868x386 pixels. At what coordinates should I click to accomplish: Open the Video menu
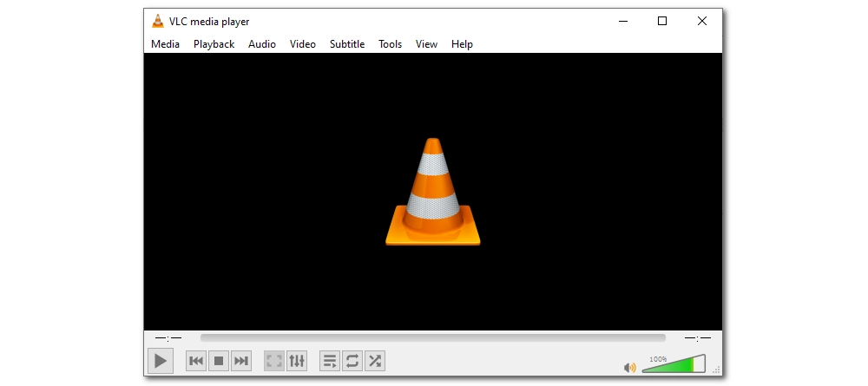point(303,44)
